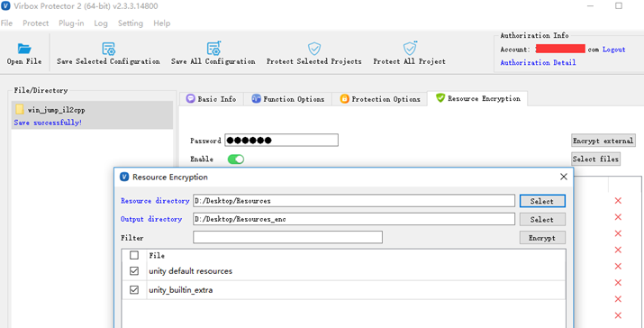
Task: Click Select button for Resource directory
Action: tap(542, 201)
